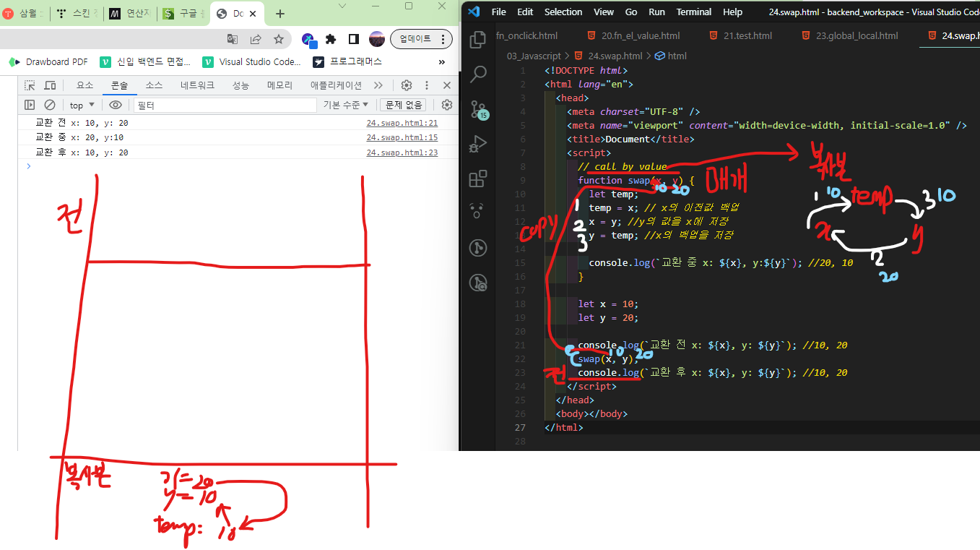
Task: Click the blue pinned extension icon
Action: click(309, 39)
